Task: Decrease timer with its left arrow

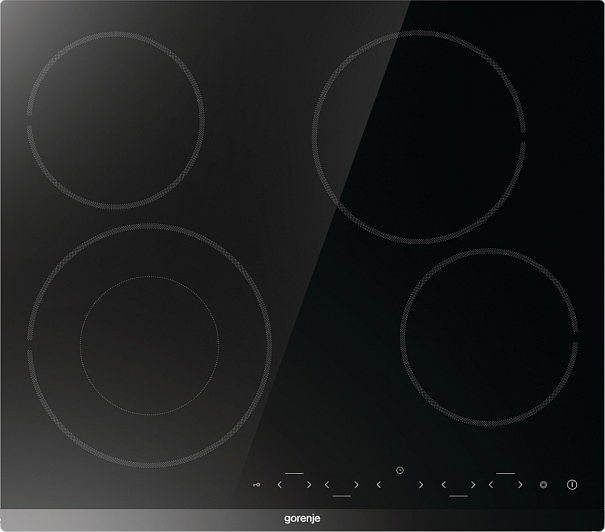Action: pos(379,484)
